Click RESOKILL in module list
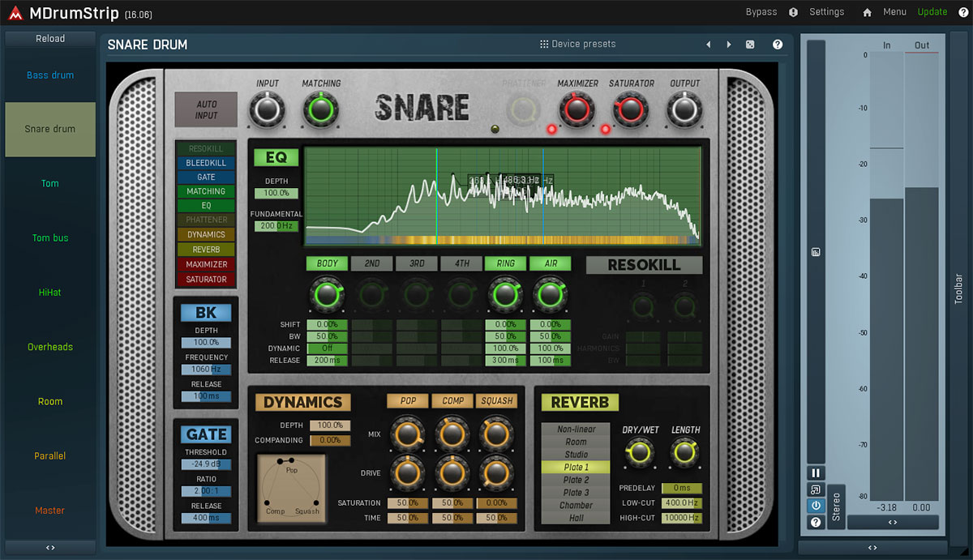Viewport: 973px width, 560px height. click(206, 149)
